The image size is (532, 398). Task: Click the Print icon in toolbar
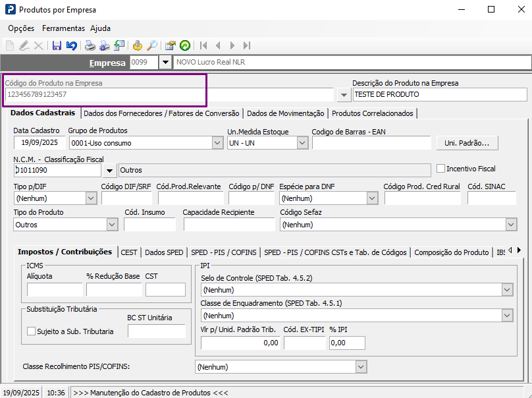tap(90, 45)
